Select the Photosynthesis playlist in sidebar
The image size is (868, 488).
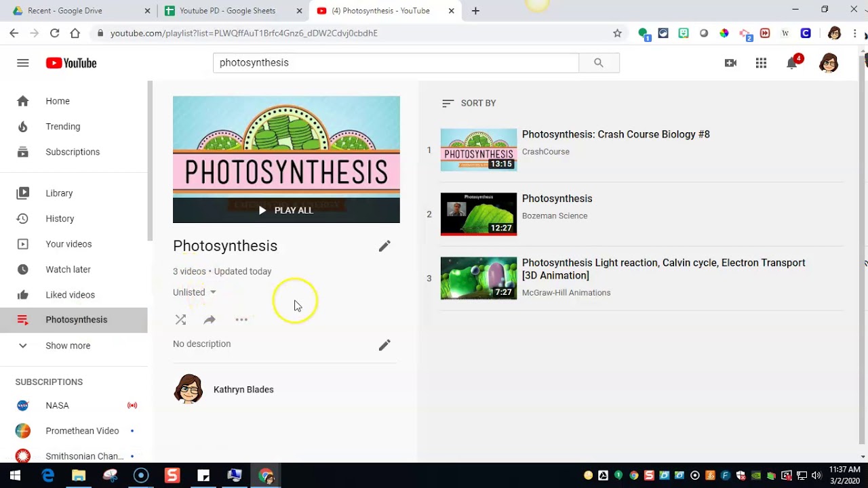[x=74, y=320]
